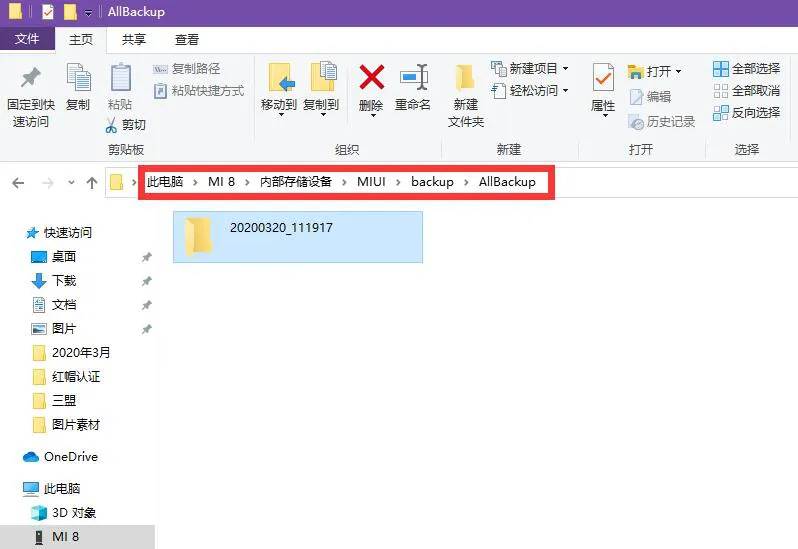Click Select all (全部选择)
The height and width of the screenshot is (549, 798).
pyautogui.click(x=747, y=69)
